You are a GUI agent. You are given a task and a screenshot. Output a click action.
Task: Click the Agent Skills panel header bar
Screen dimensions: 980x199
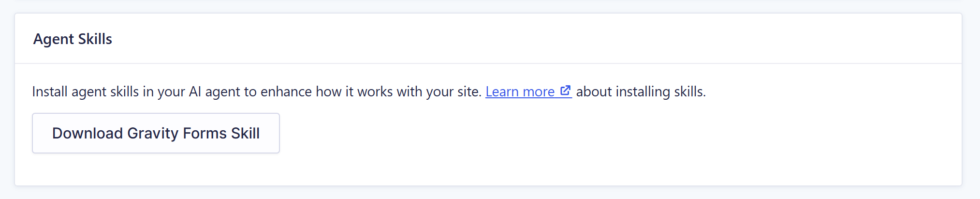click(x=488, y=39)
